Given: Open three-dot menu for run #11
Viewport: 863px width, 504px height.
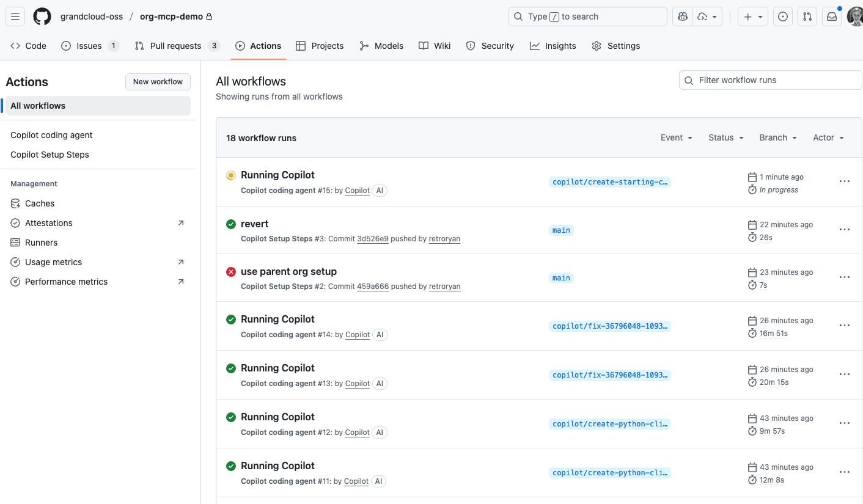Looking at the screenshot, I should [845, 472].
